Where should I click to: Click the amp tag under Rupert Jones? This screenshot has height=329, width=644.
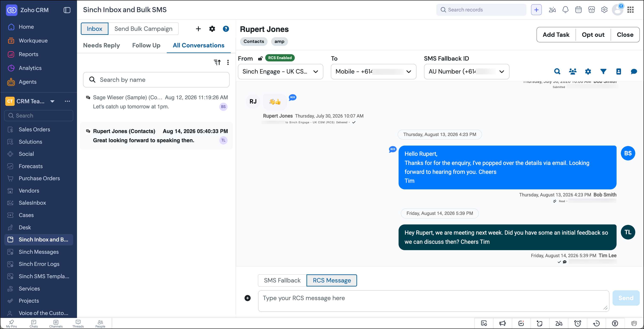pyautogui.click(x=279, y=41)
